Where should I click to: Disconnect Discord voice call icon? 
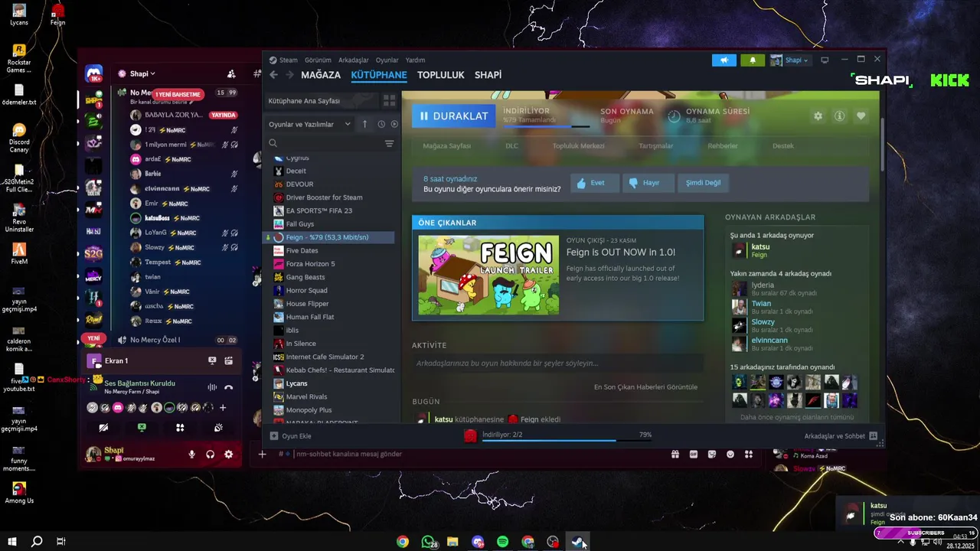coord(228,387)
